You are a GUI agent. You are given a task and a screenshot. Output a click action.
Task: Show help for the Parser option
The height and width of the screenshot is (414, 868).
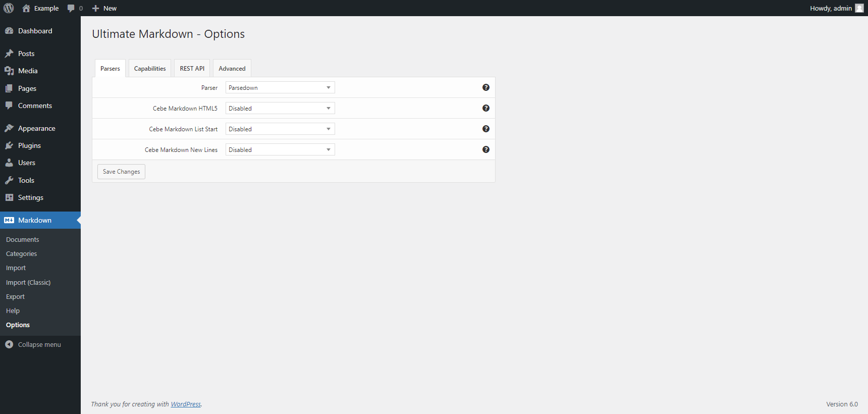pyautogui.click(x=486, y=87)
